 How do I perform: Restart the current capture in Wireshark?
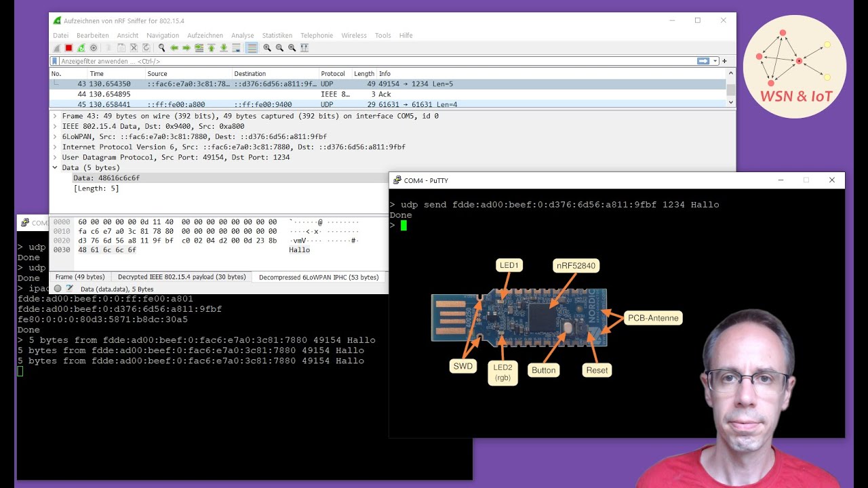click(x=81, y=48)
